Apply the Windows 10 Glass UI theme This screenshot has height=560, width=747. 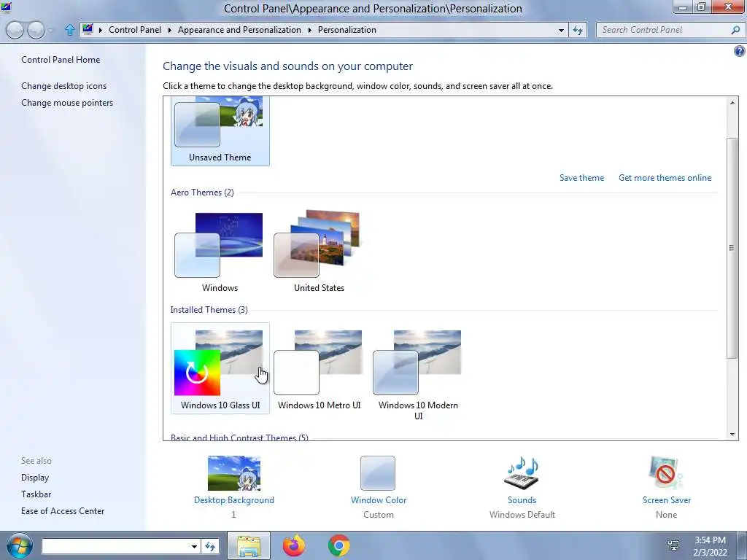pyautogui.click(x=220, y=368)
